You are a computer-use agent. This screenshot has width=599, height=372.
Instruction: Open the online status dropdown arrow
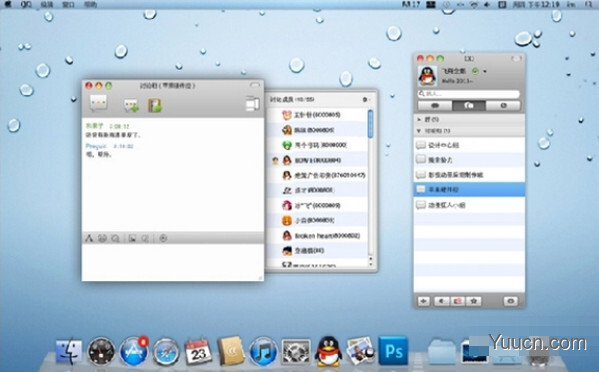(x=484, y=71)
